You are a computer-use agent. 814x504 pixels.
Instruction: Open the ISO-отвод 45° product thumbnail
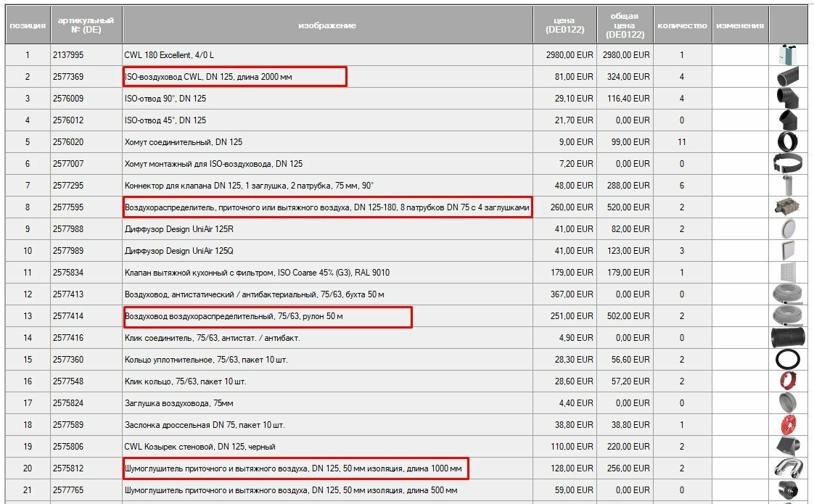coord(788,120)
